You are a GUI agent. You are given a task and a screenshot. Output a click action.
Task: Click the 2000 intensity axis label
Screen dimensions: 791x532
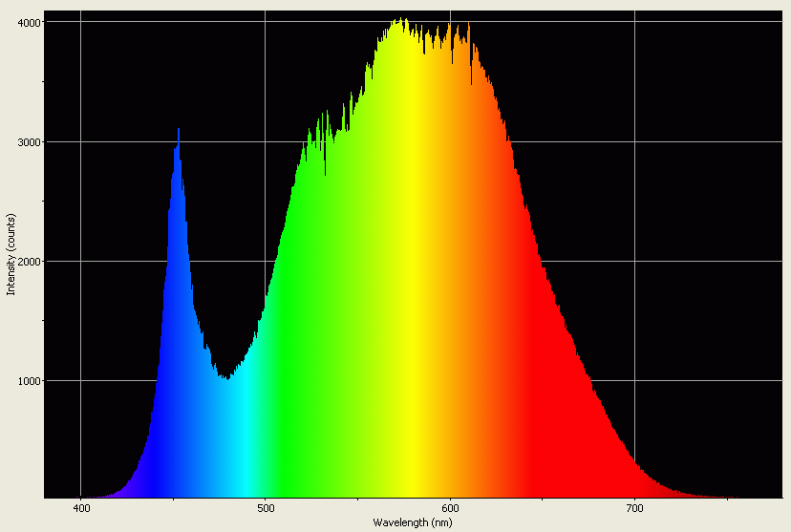click(x=29, y=262)
